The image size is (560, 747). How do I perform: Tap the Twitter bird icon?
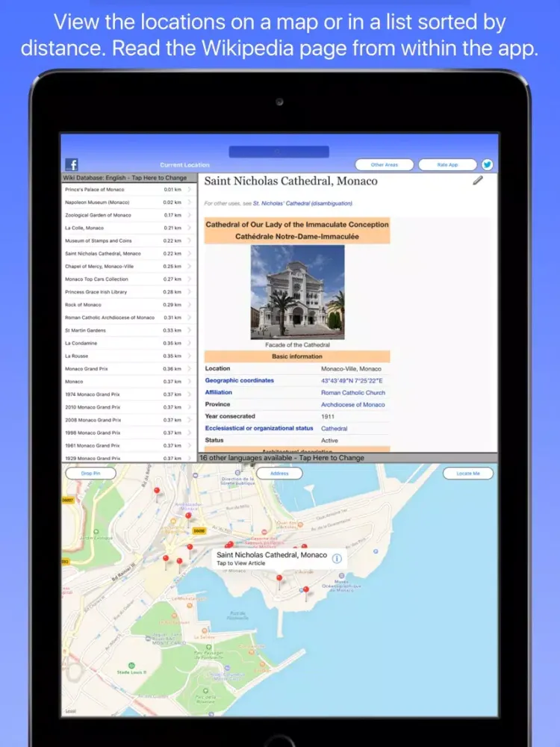(x=487, y=165)
